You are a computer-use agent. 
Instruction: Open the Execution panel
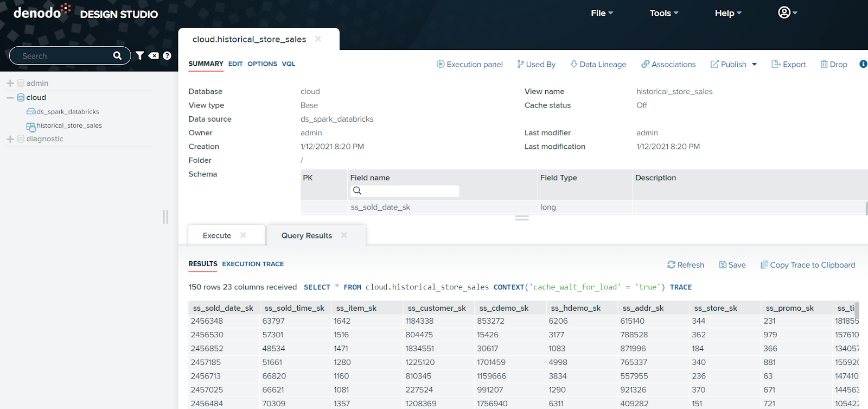[x=470, y=64]
